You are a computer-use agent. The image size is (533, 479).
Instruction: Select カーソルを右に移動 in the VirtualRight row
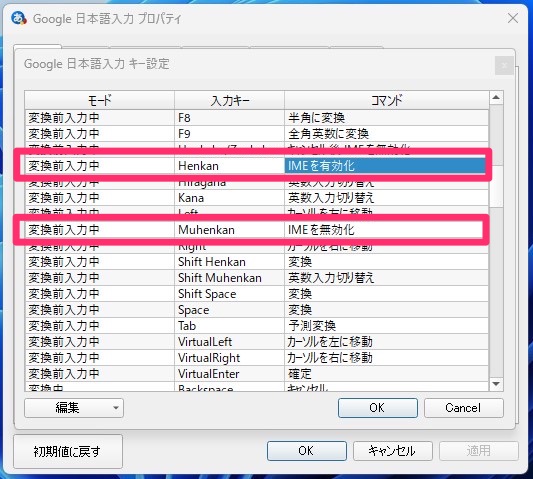click(x=386, y=358)
